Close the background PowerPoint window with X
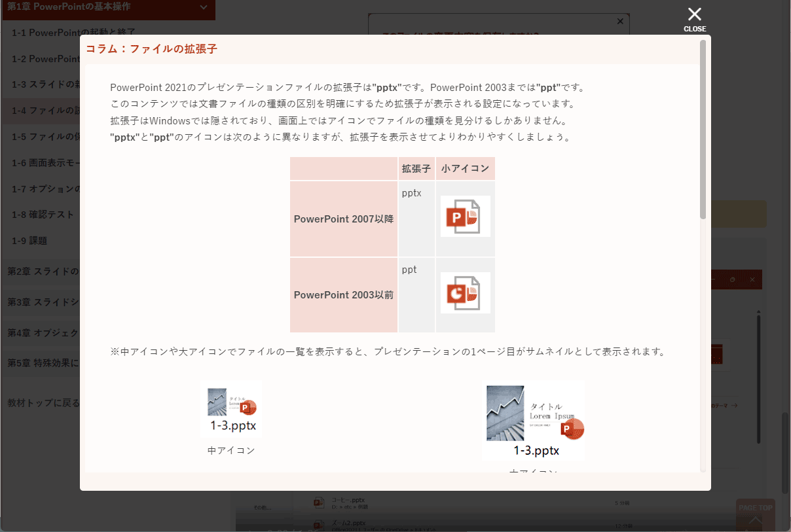The width and height of the screenshot is (791, 532). 752,279
